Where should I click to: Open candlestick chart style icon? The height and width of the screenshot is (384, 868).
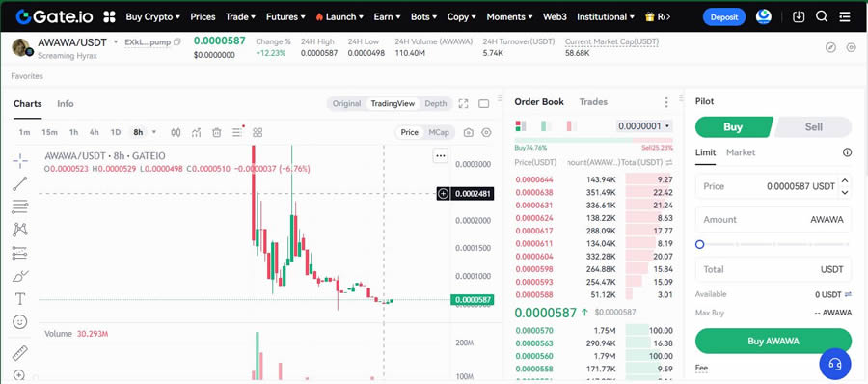point(176,132)
